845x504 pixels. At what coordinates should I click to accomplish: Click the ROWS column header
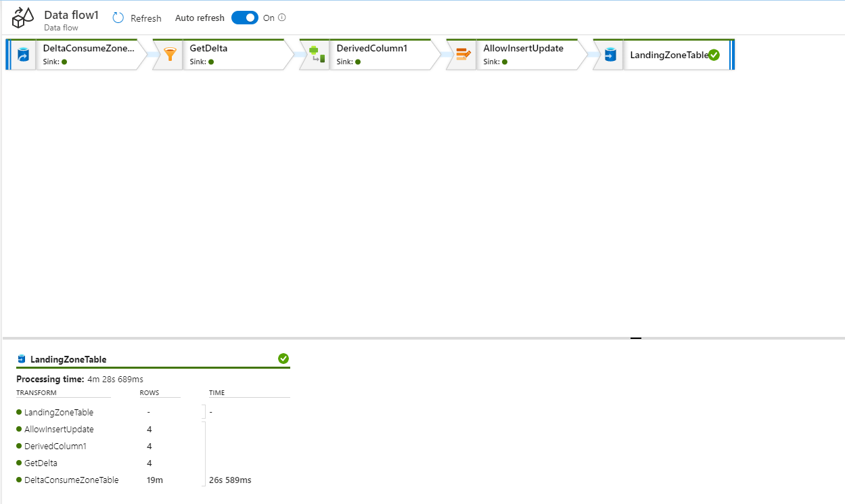pyautogui.click(x=150, y=392)
